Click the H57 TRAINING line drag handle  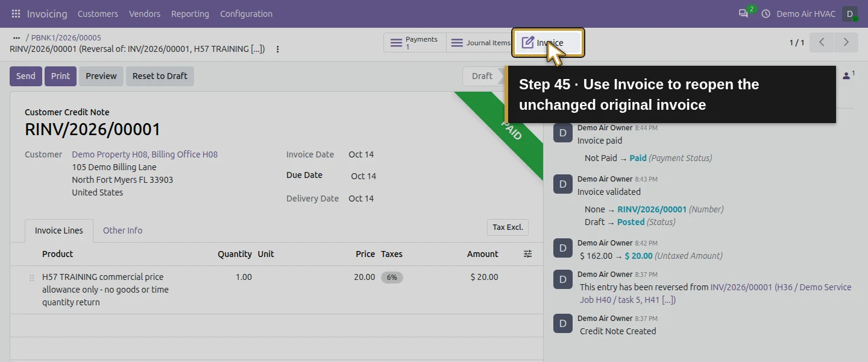[x=31, y=278]
